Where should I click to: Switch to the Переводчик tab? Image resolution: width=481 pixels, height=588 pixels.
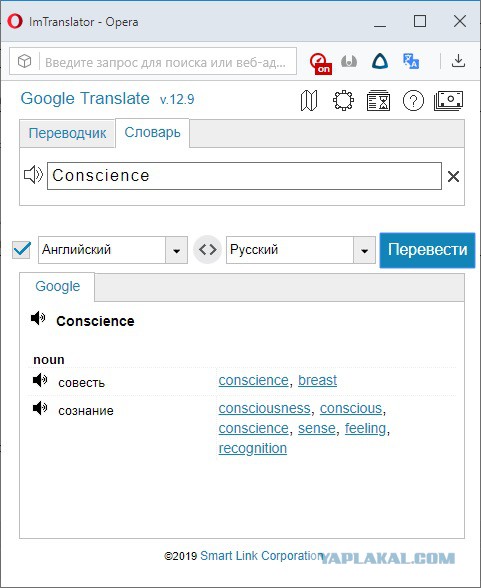(x=67, y=133)
